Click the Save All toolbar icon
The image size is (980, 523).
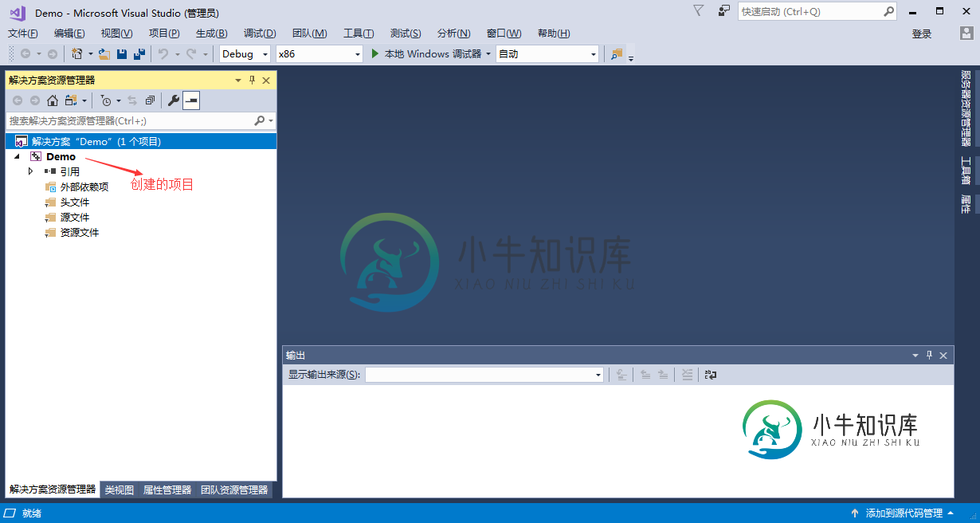[x=139, y=54]
